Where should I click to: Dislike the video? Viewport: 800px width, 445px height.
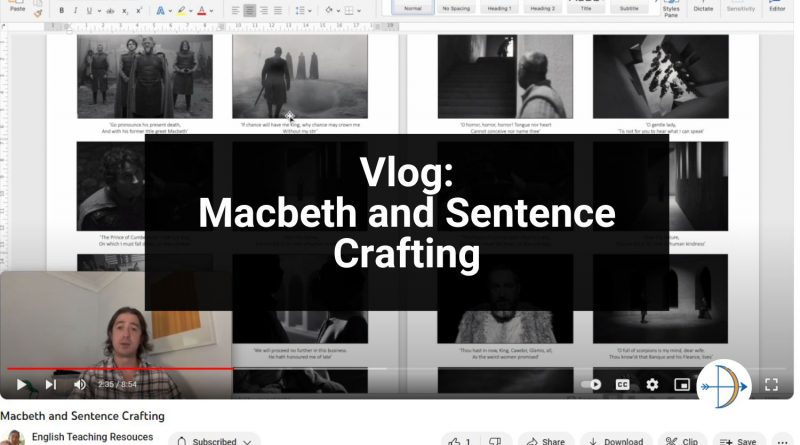click(494, 441)
